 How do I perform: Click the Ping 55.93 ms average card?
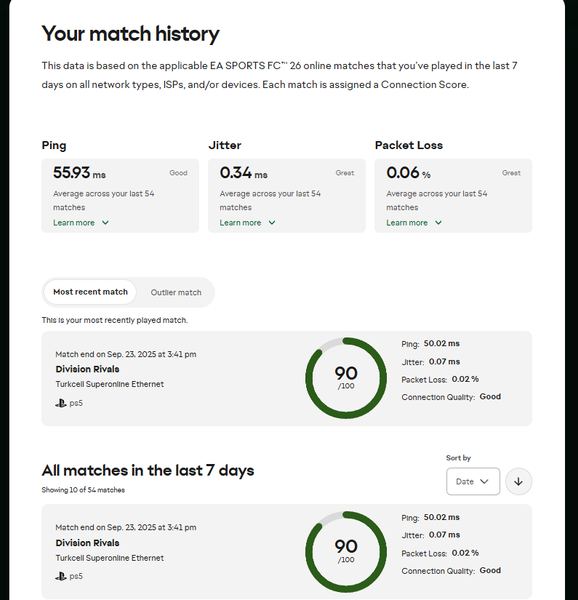pos(120,196)
